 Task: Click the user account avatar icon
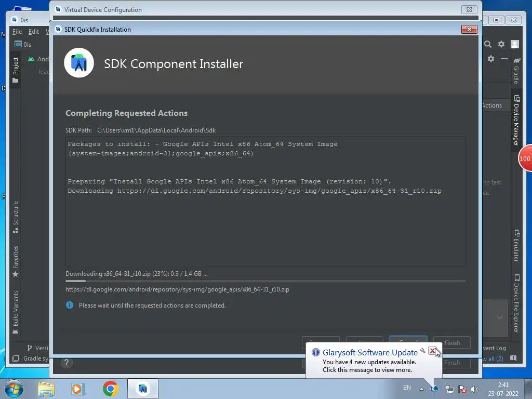coord(515,44)
